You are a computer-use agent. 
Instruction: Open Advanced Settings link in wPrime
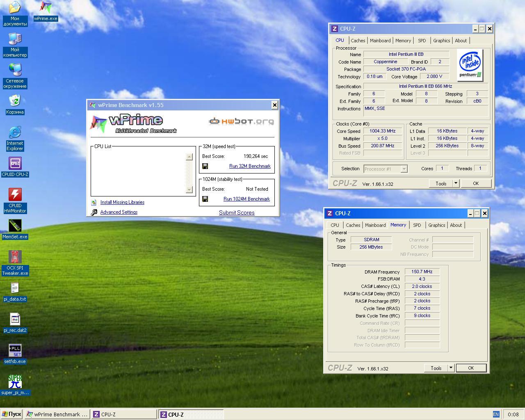click(119, 212)
